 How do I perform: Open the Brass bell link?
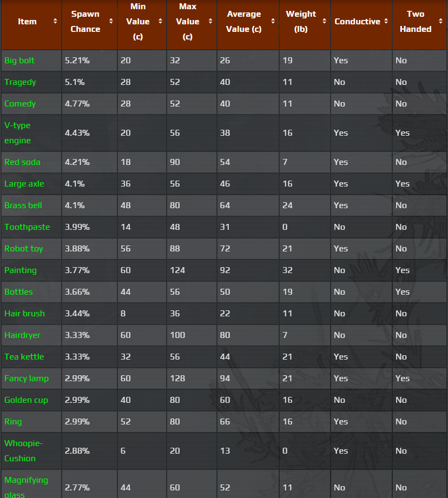pos(23,205)
